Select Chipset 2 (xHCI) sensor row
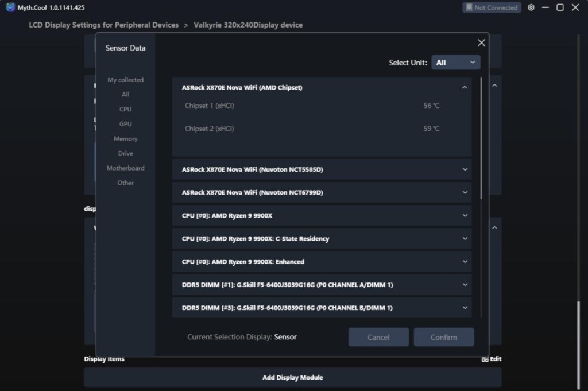Screen dimensions: 588x391 tap(322, 129)
